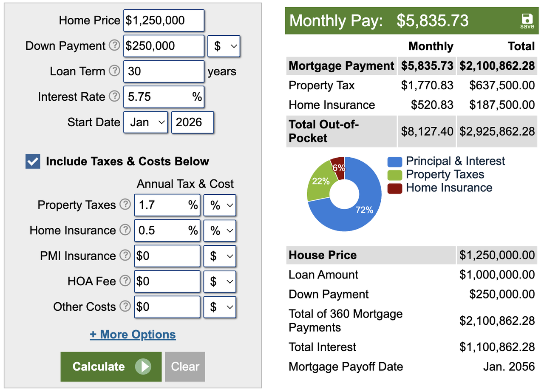
Task: Open HOA Fee unit dropdown
Action: [x=220, y=282]
